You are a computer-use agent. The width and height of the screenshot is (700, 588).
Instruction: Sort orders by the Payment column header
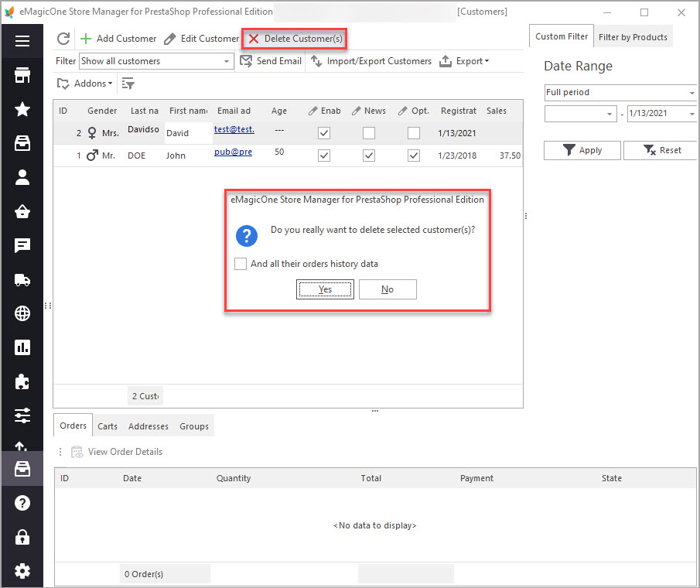476,478
